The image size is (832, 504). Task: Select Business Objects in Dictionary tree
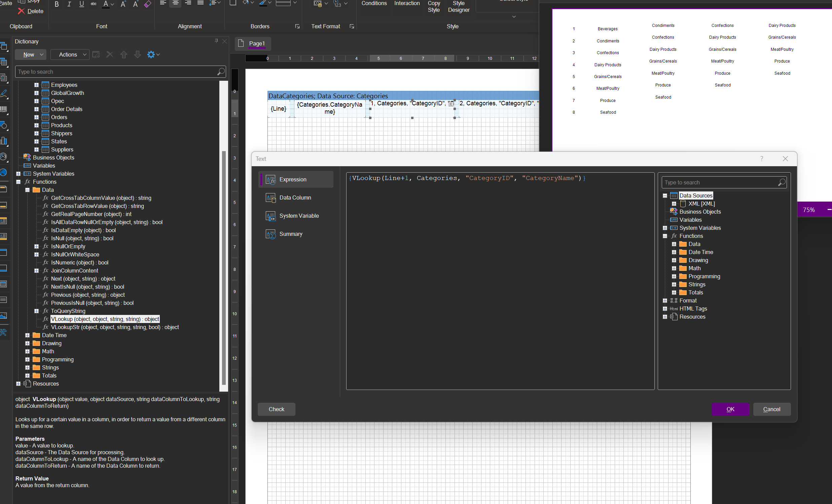pos(53,157)
